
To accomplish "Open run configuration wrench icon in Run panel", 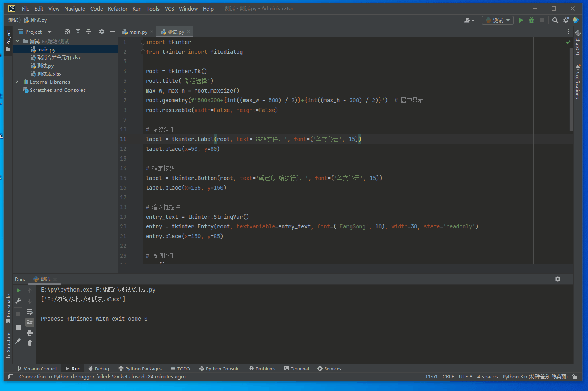I will pos(18,301).
